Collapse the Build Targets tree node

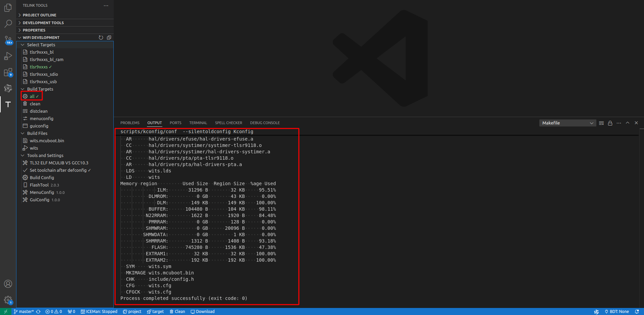pyautogui.click(x=23, y=89)
